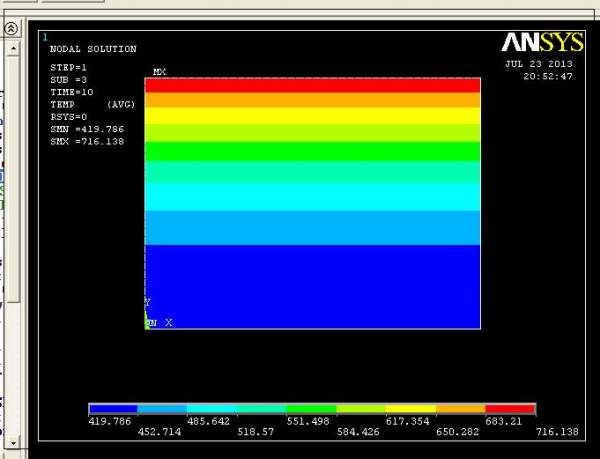Click the dark blue legend swatch
600x459 pixels.
pos(113,409)
